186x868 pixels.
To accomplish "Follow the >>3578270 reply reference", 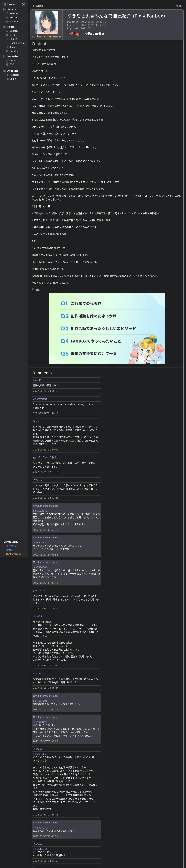I will point(40,827).
